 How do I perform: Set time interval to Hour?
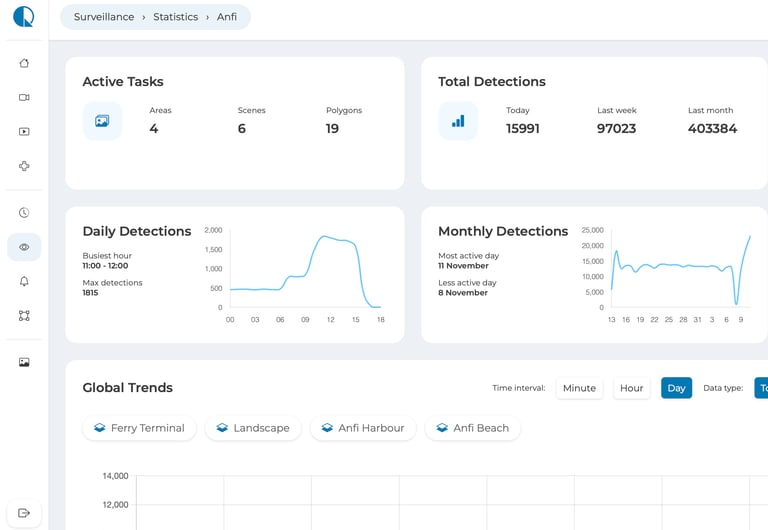(x=631, y=388)
